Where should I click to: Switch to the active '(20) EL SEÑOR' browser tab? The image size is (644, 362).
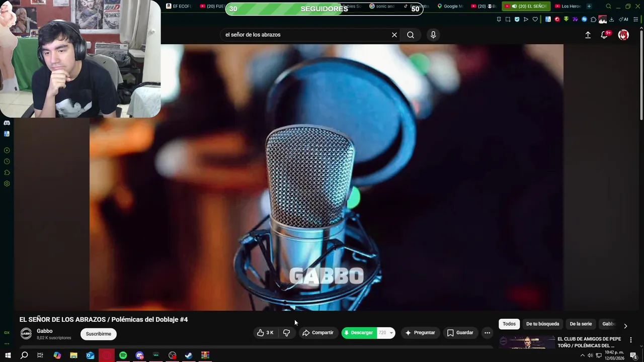(x=525, y=6)
